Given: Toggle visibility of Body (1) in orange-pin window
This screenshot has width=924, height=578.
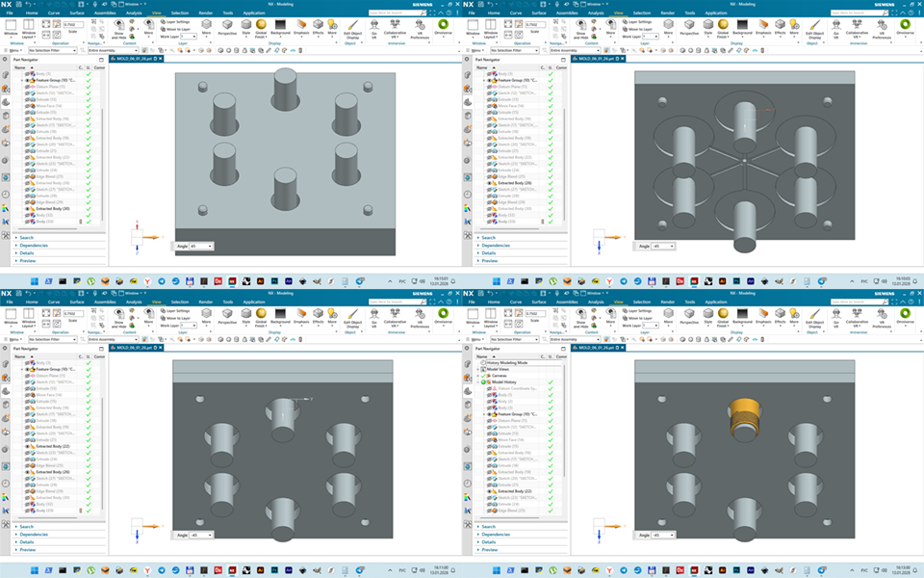Looking at the screenshot, I should pos(489,395).
